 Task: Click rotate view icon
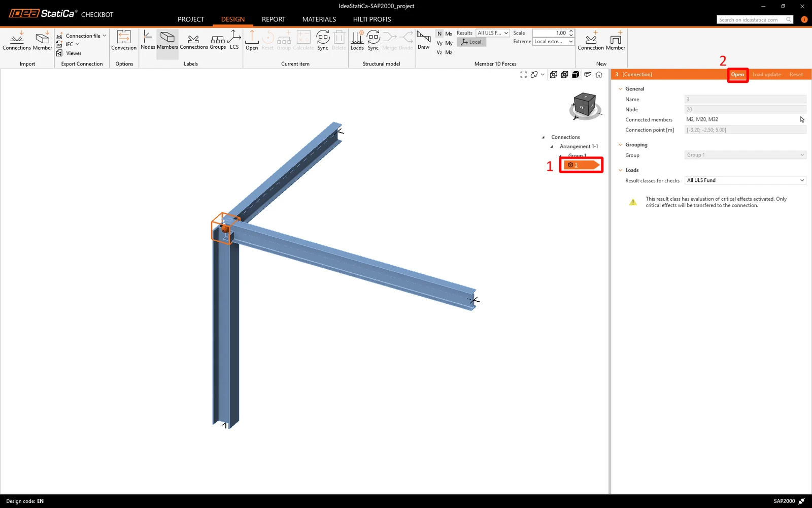pyautogui.click(x=534, y=75)
